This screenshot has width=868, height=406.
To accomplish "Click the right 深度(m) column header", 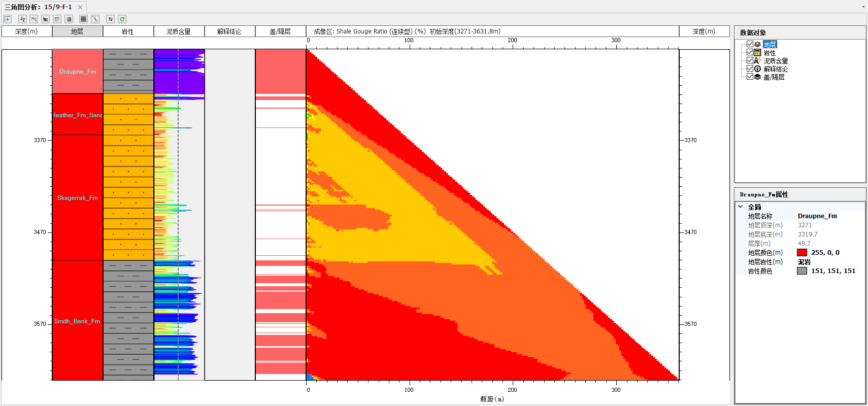I will (x=704, y=31).
